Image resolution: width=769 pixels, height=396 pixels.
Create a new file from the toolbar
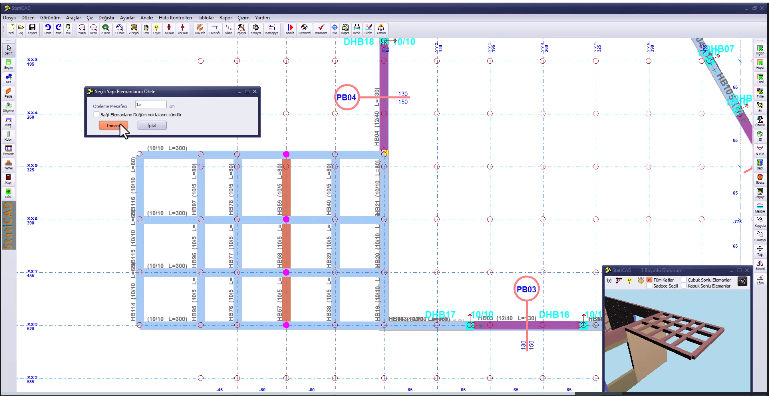point(10,28)
